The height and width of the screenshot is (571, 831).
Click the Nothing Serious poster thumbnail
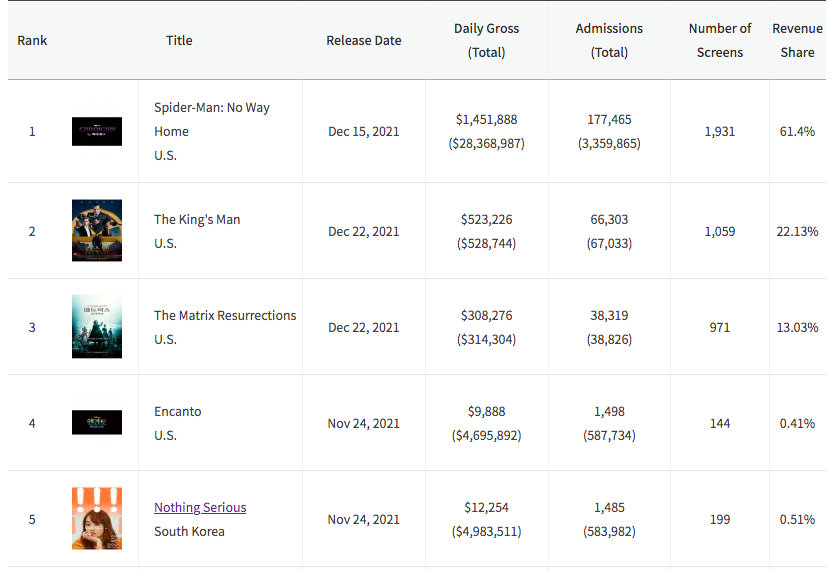pos(97,518)
